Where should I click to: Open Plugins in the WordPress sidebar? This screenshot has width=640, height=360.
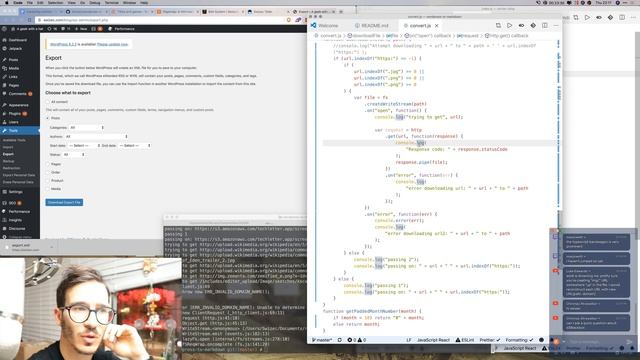point(15,113)
